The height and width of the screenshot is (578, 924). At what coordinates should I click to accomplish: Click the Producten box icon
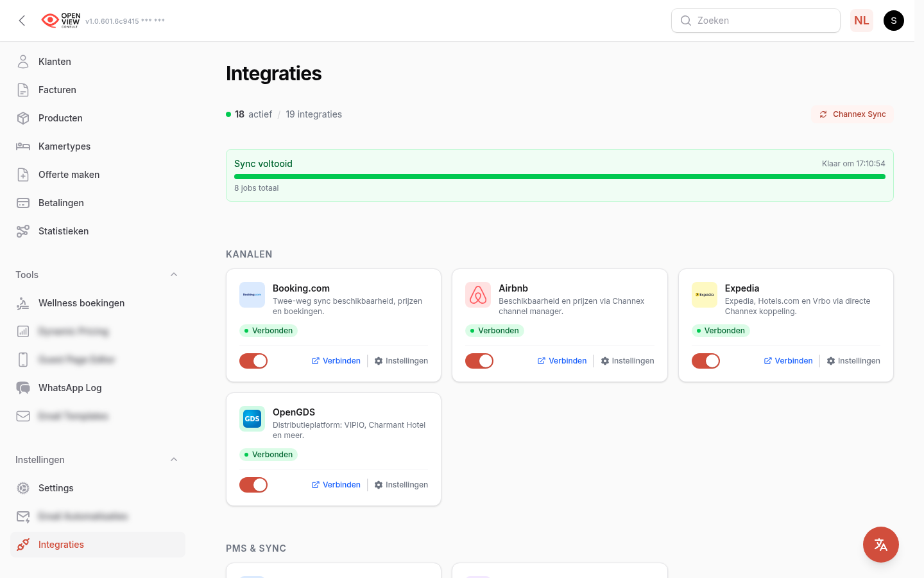(x=23, y=118)
